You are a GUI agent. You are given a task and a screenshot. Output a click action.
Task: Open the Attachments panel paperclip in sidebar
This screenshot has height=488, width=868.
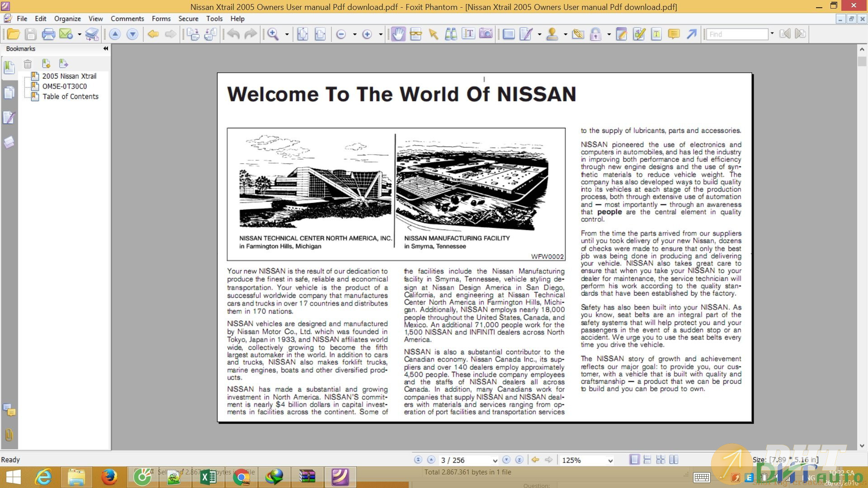[x=9, y=435]
